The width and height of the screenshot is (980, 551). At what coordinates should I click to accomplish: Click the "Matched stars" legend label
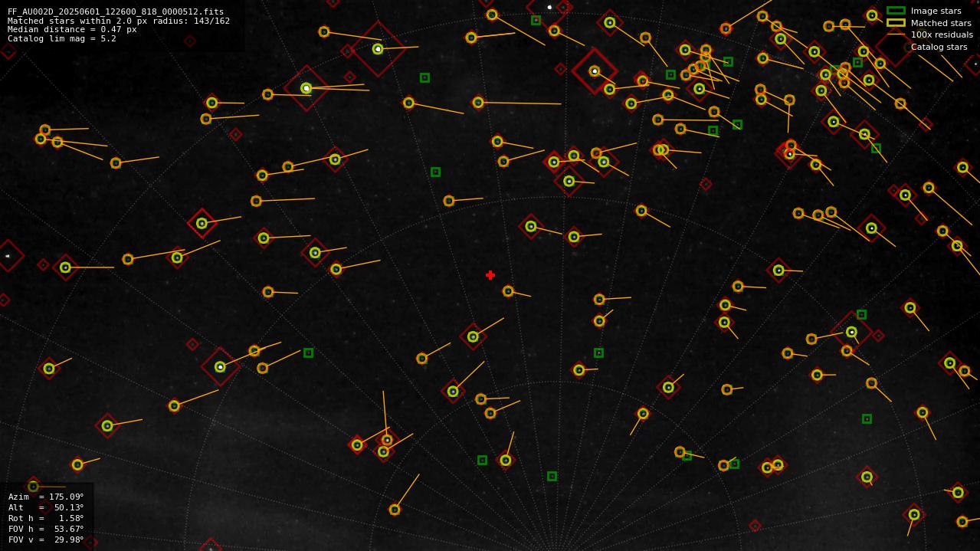click(x=941, y=23)
